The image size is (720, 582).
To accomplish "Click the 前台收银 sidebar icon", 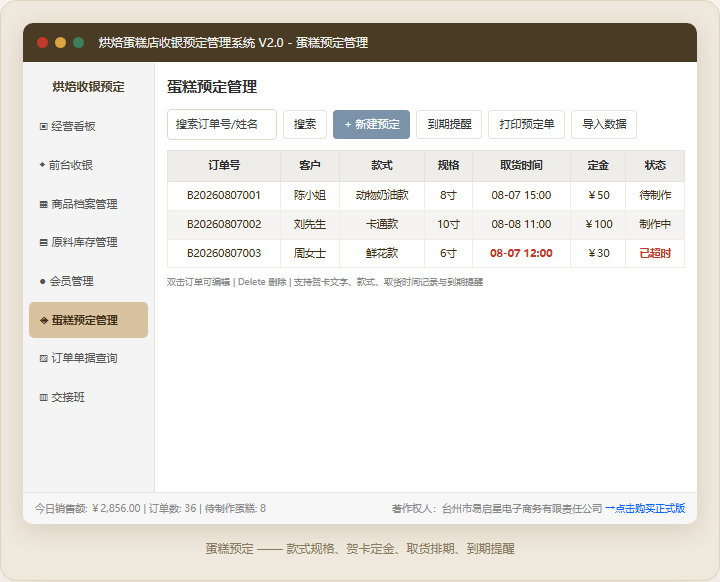I will pyautogui.click(x=42, y=165).
